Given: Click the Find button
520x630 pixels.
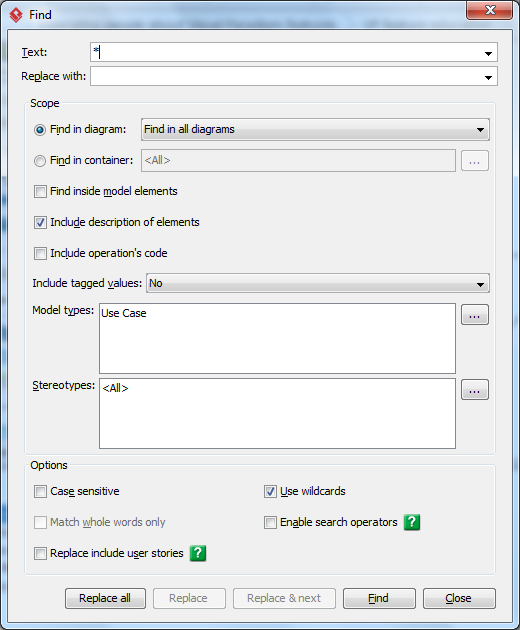Looking at the screenshot, I should tap(379, 598).
